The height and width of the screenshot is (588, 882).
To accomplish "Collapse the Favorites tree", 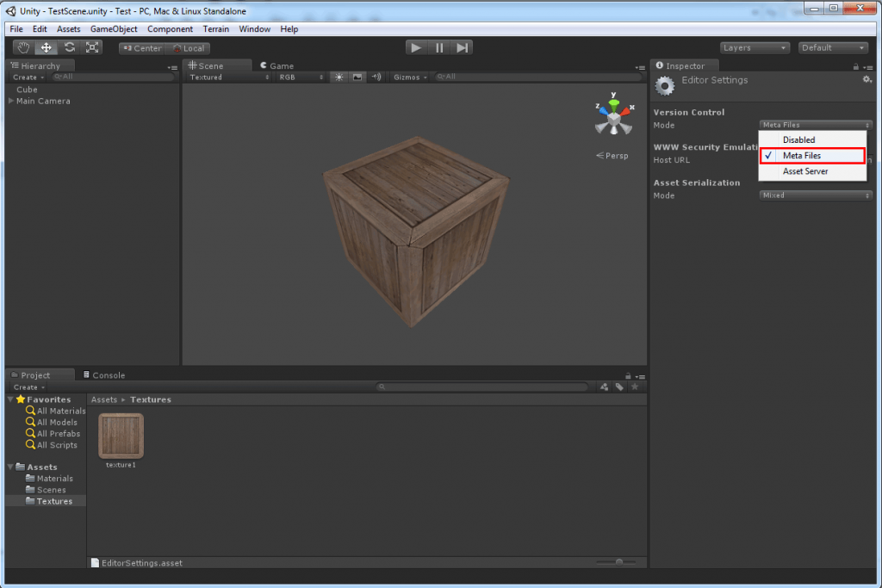I will tap(10, 399).
